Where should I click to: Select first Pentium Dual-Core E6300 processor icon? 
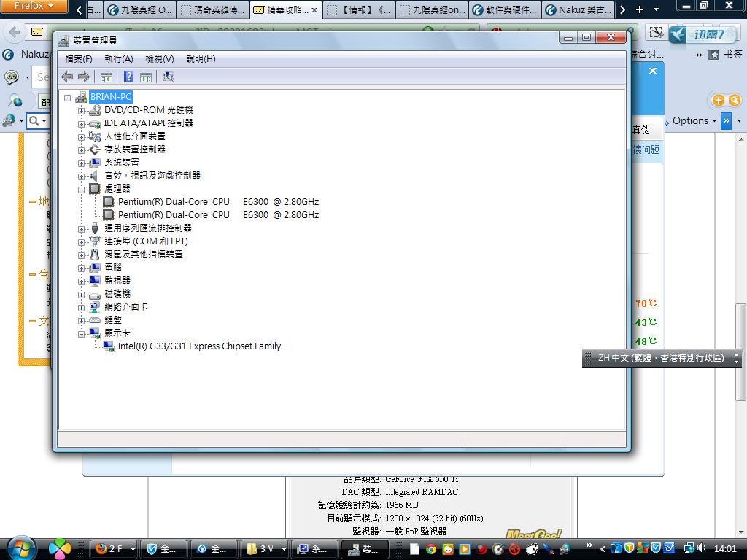pyautogui.click(x=109, y=202)
